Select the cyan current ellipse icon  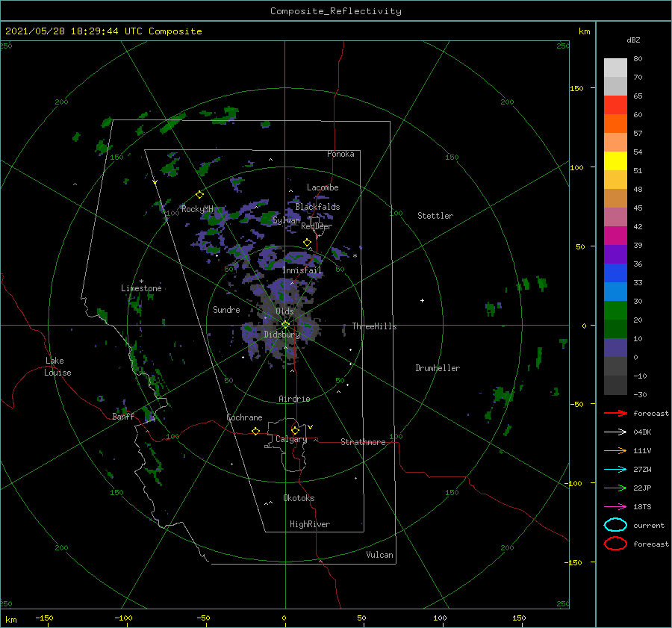coord(615,525)
